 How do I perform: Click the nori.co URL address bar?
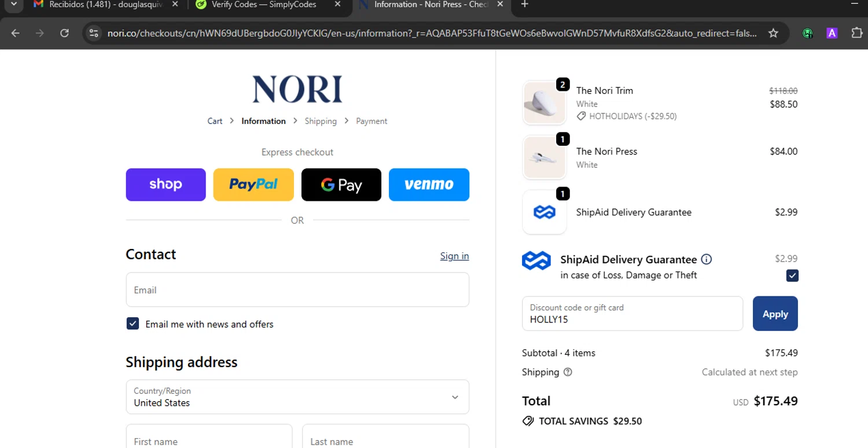coord(432,33)
